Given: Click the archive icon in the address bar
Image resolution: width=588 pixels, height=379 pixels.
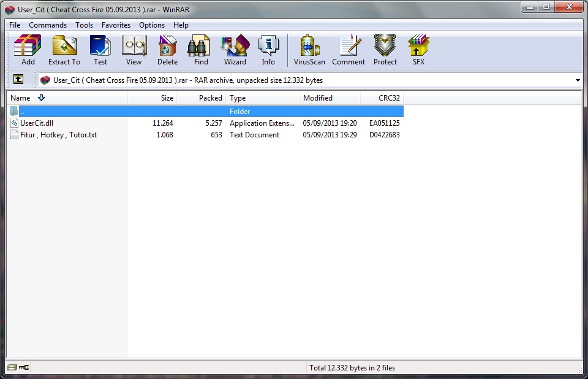Looking at the screenshot, I should (45, 80).
